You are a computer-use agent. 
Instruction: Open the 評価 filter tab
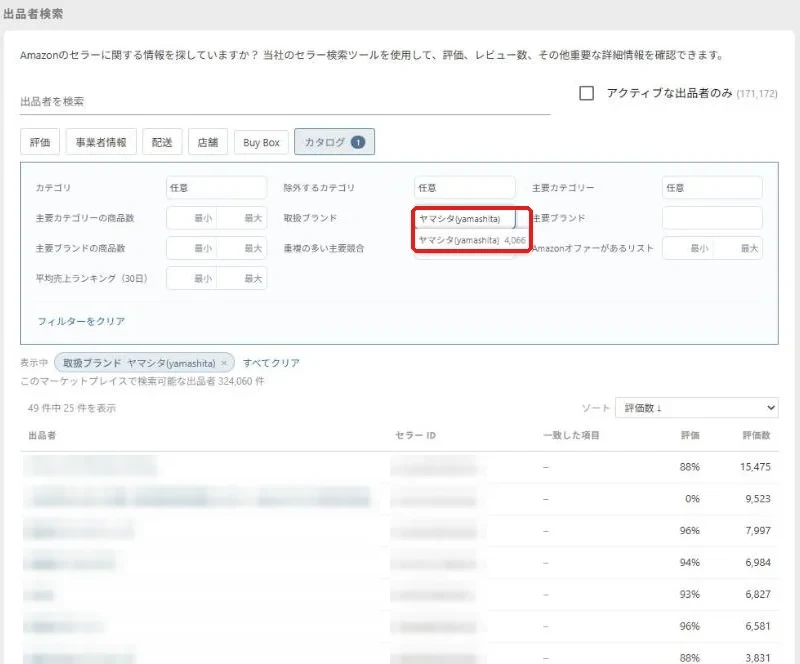[x=40, y=142]
